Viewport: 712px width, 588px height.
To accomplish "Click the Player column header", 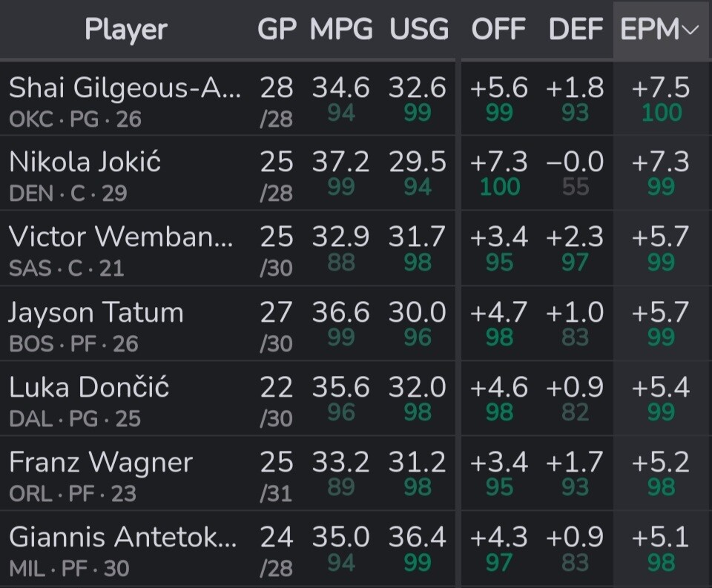I will (125, 30).
